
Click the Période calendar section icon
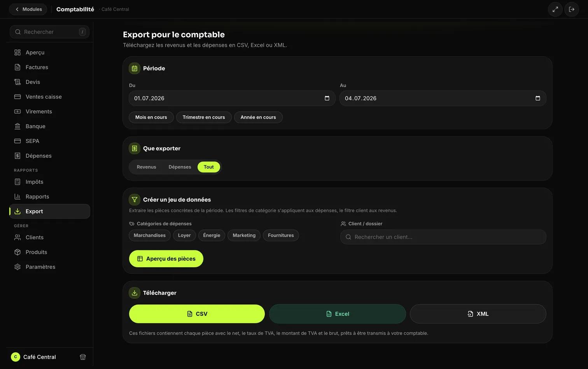click(x=135, y=68)
